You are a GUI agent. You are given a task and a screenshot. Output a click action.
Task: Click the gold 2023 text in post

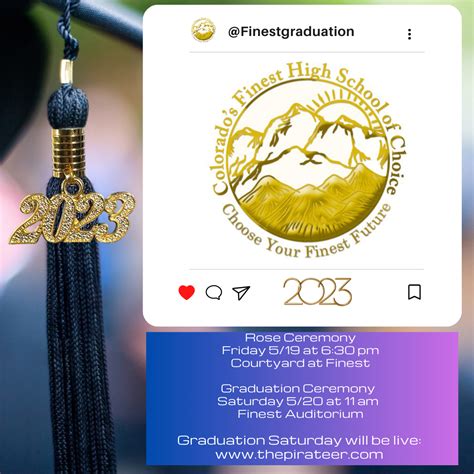tap(318, 292)
